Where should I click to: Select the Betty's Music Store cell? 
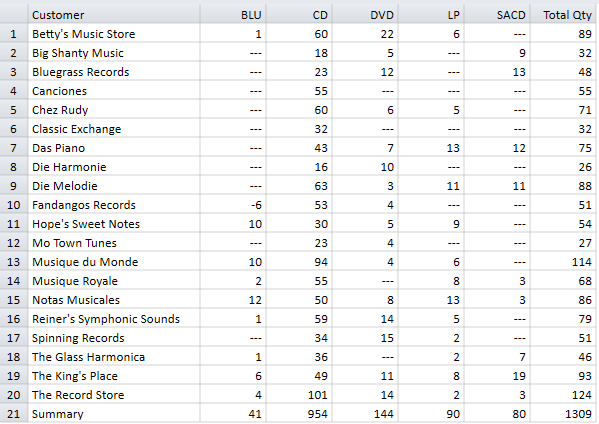(114, 34)
